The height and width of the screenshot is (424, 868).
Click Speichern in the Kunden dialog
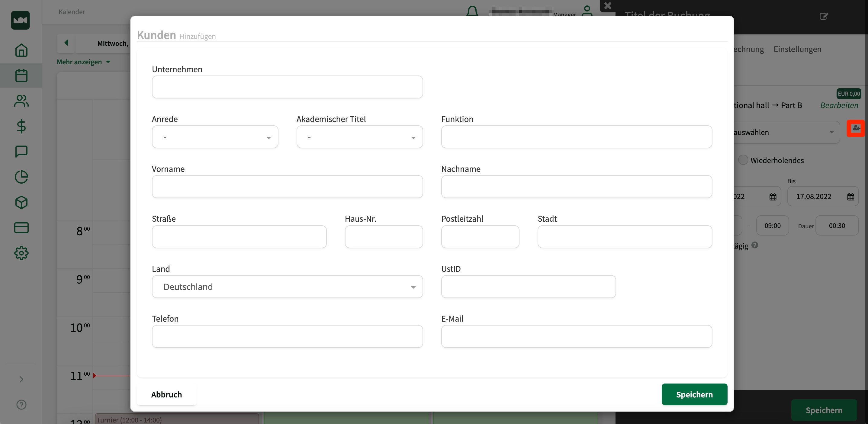[694, 394]
